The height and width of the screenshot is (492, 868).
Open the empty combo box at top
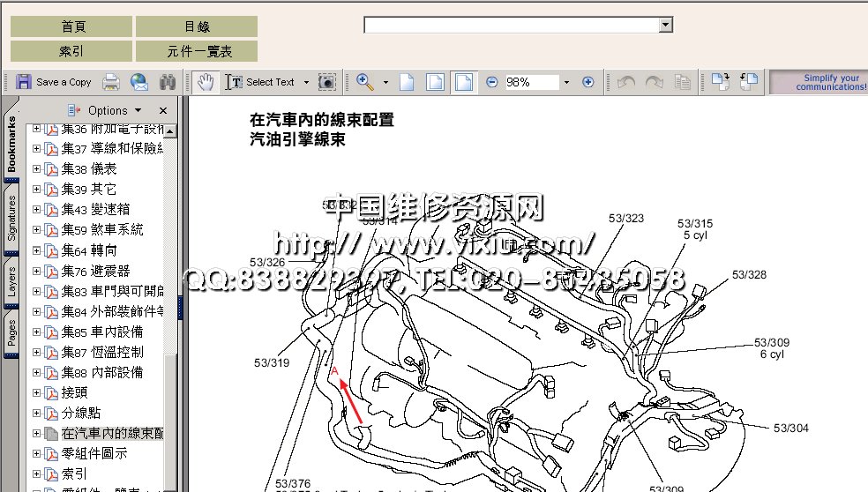(666, 26)
